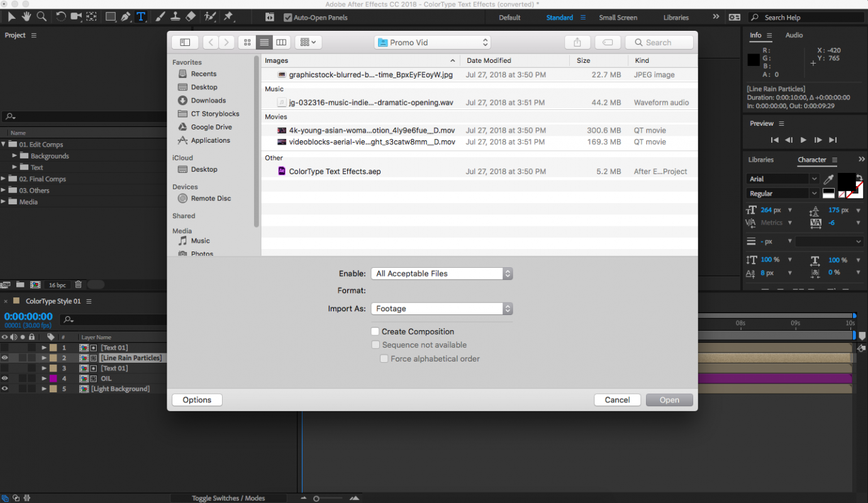Click the Options button
This screenshot has height=503, width=868.
pos(197,400)
